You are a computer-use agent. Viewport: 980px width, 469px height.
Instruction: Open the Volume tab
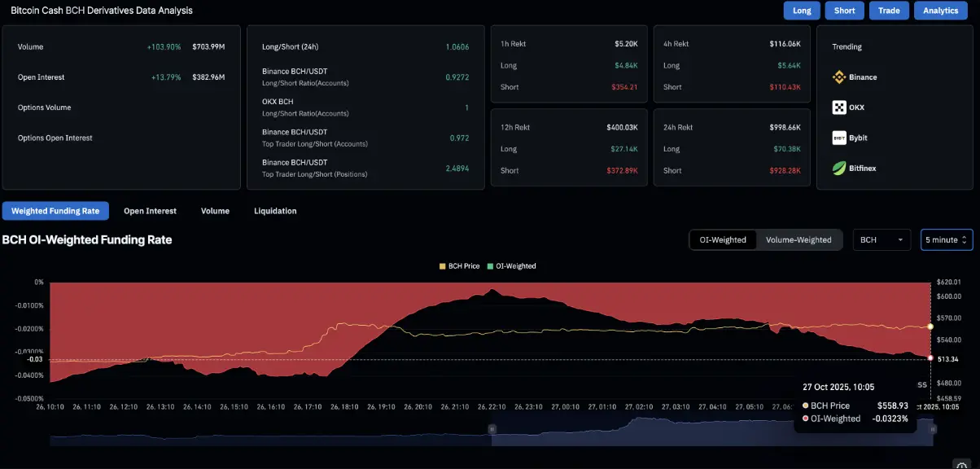click(x=215, y=211)
